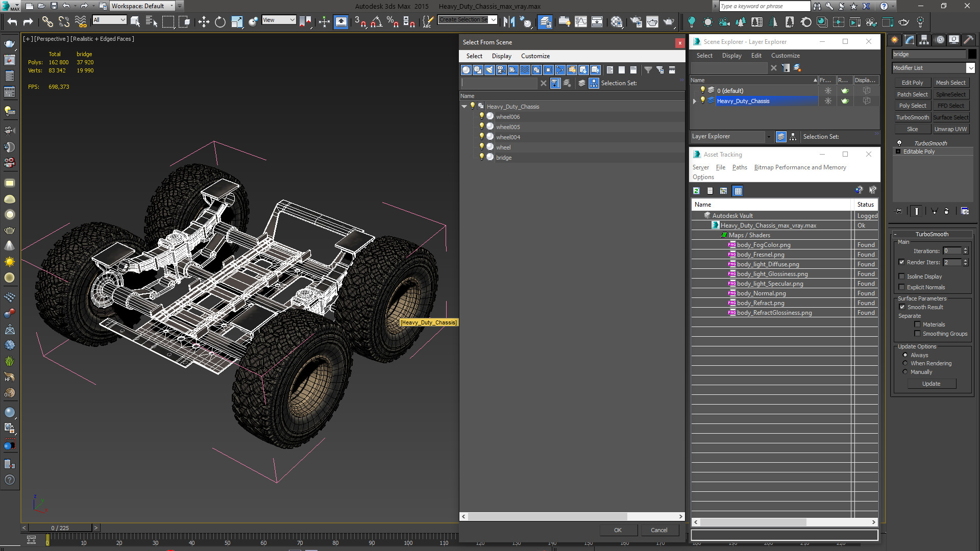Image resolution: width=980 pixels, height=551 pixels.
Task: Click the OK button to confirm selection
Action: [x=617, y=530]
